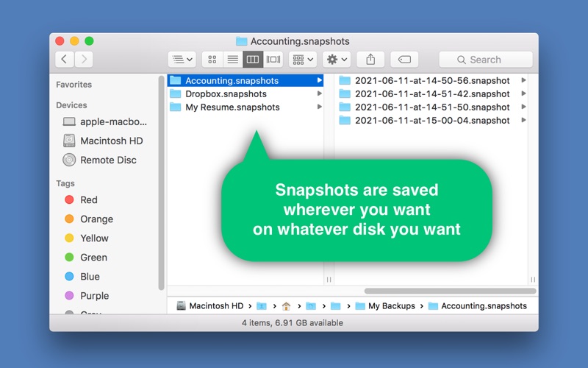Click the green full-screen window button
Screen dimensions: 588x368
pyautogui.click(x=89, y=40)
